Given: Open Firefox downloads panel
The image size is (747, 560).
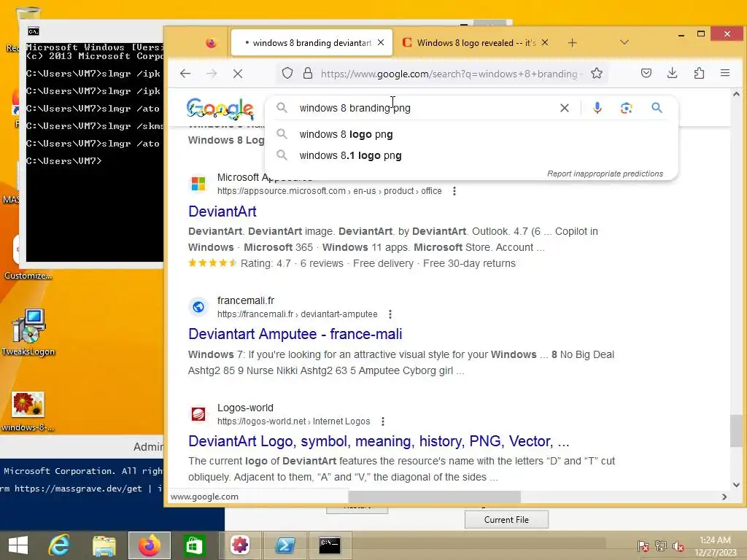Looking at the screenshot, I should pyautogui.click(x=672, y=73).
